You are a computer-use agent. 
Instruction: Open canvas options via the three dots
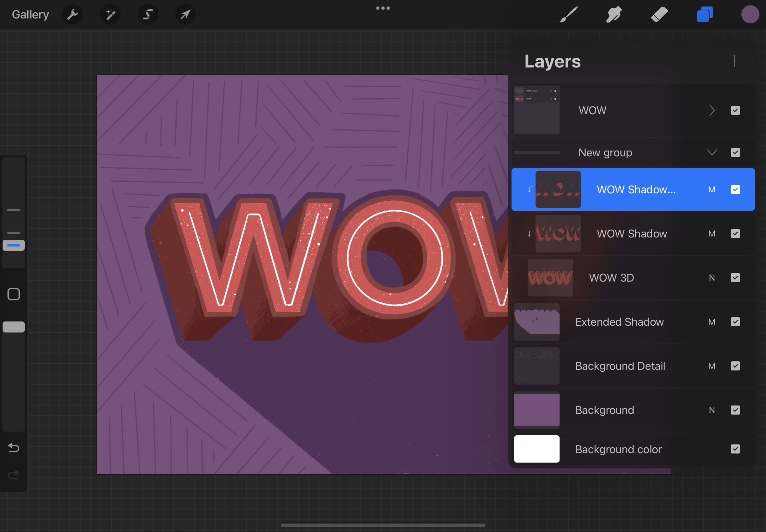pos(382,8)
